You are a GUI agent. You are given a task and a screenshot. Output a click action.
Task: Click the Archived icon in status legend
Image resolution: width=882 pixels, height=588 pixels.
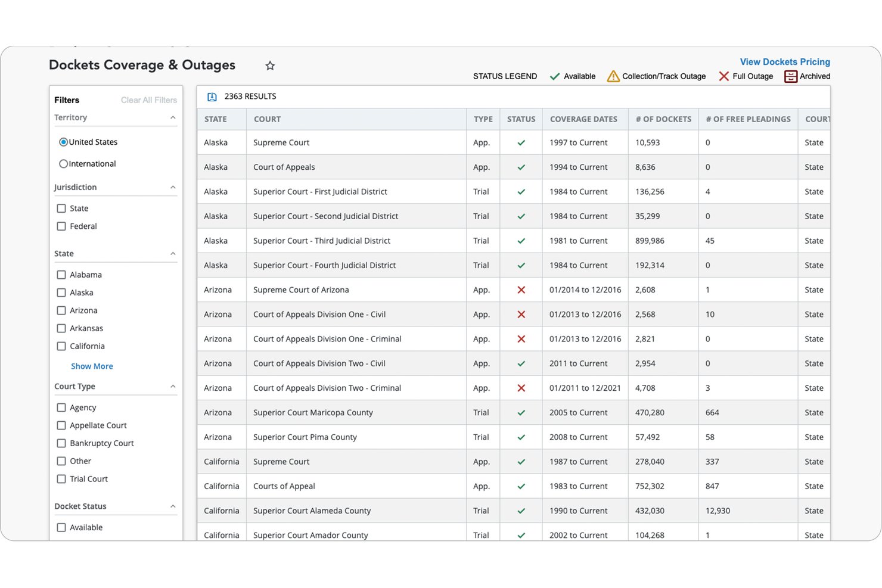tap(791, 76)
